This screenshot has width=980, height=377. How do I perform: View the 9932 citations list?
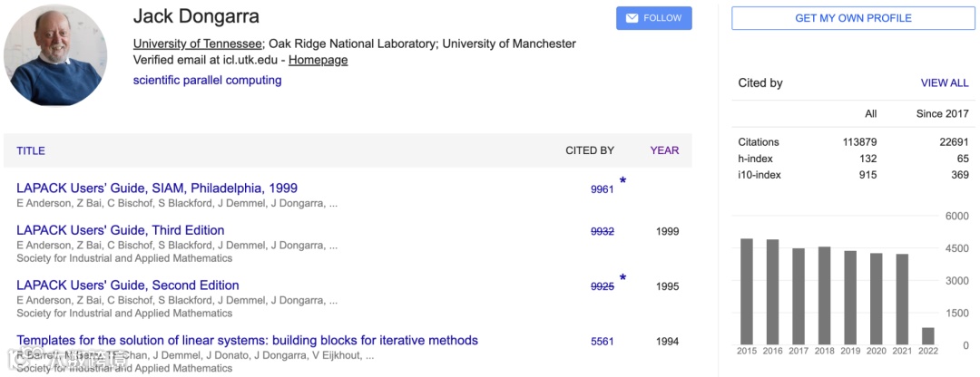point(603,231)
